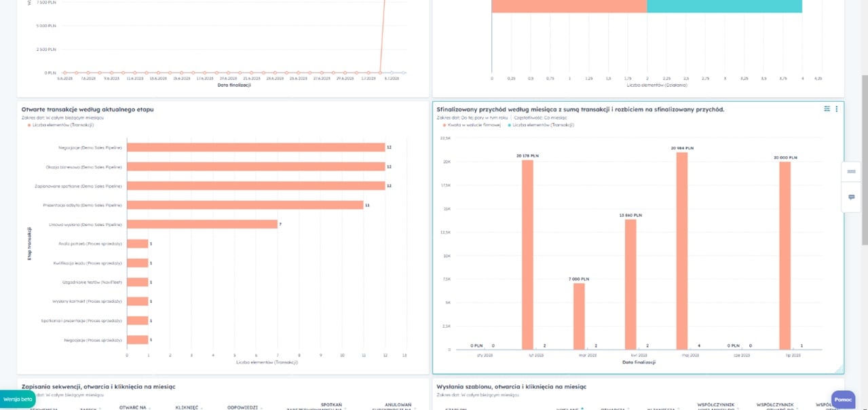868x410 pixels.
Task: Click Analiza potrzeb (Proces sprzedaży) bar
Action: pyautogui.click(x=138, y=243)
